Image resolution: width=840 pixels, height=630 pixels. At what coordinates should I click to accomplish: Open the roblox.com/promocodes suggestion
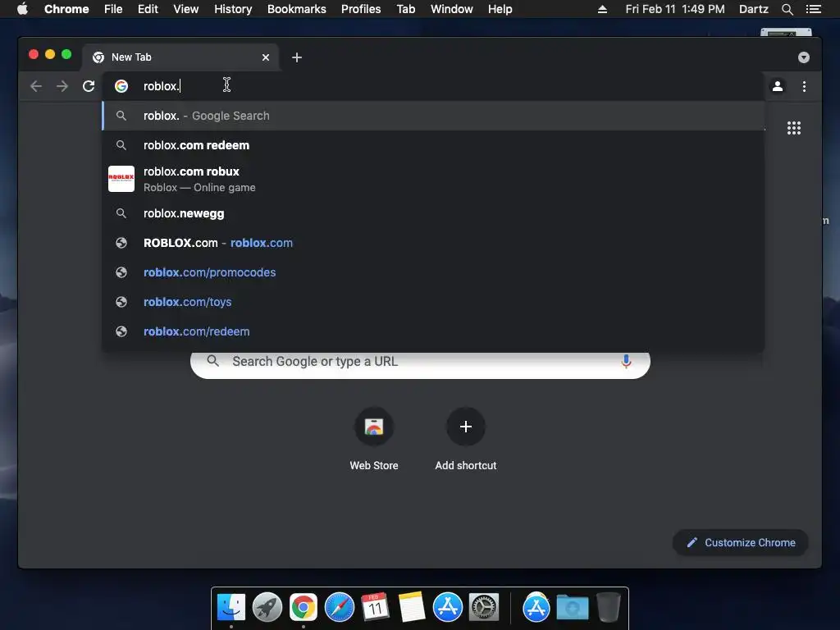(x=433, y=272)
